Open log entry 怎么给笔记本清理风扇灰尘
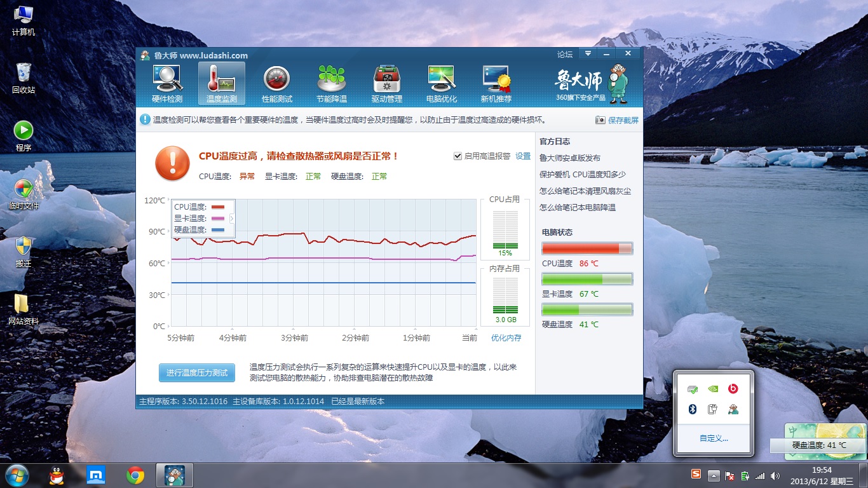This screenshot has width=868, height=488. coord(585,191)
